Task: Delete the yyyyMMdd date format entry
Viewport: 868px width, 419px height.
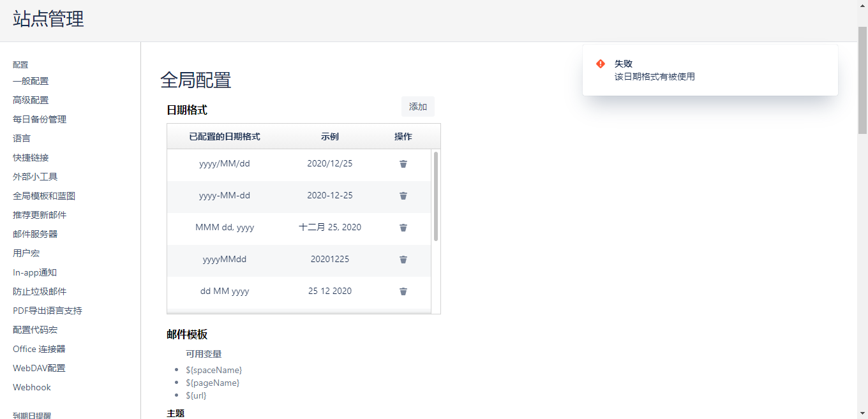Action: pyautogui.click(x=403, y=260)
